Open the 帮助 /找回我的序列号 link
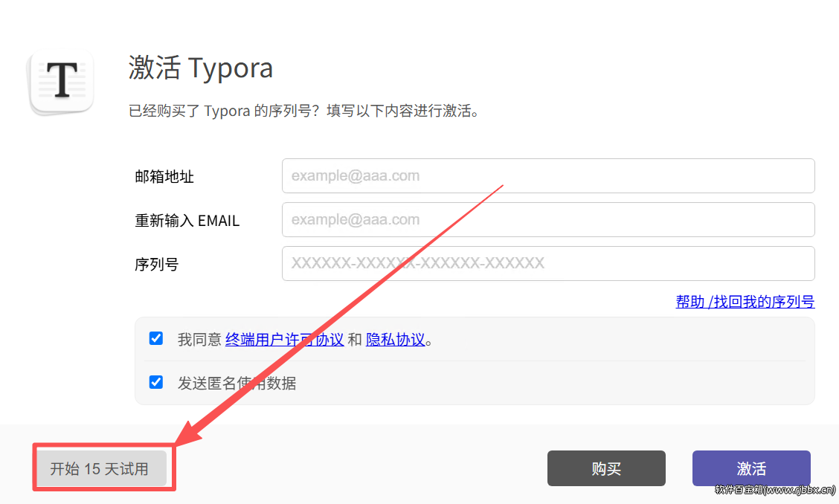 [x=745, y=302]
